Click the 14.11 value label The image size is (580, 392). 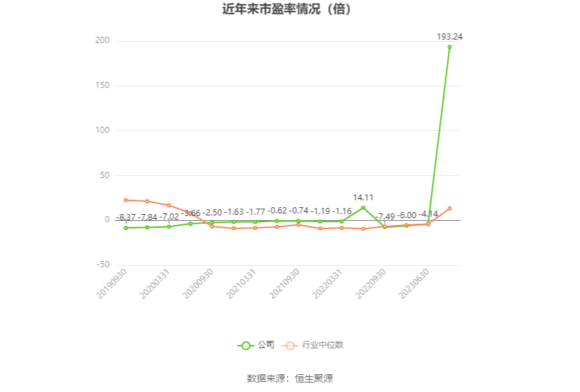pos(363,198)
